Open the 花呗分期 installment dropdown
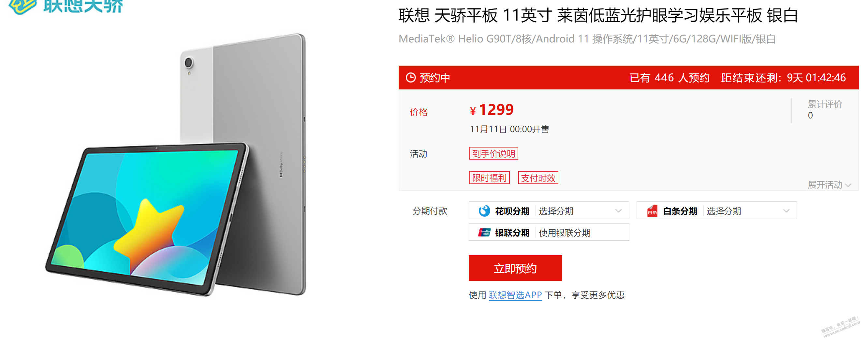Screen dimensions: 868x344 (x=549, y=211)
